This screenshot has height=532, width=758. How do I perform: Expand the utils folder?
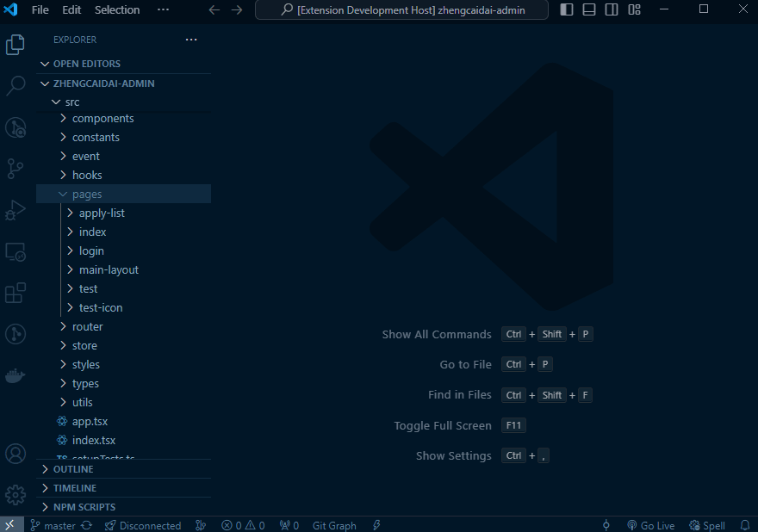coord(124,403)
